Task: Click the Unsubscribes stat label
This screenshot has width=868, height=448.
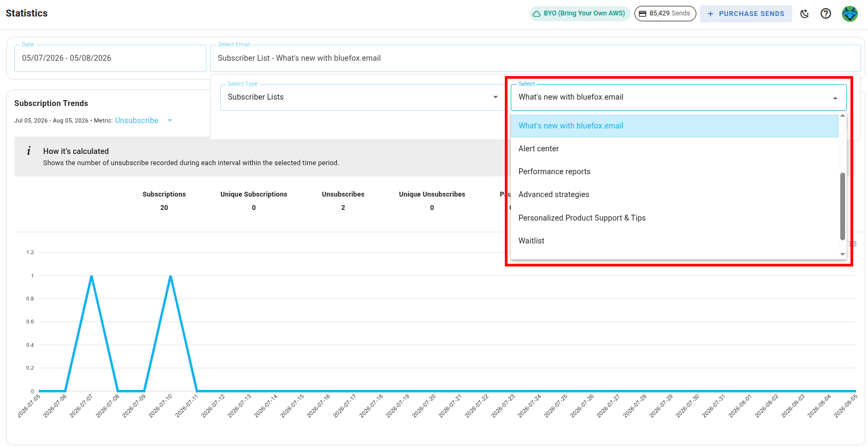Action: click(343, 194)
